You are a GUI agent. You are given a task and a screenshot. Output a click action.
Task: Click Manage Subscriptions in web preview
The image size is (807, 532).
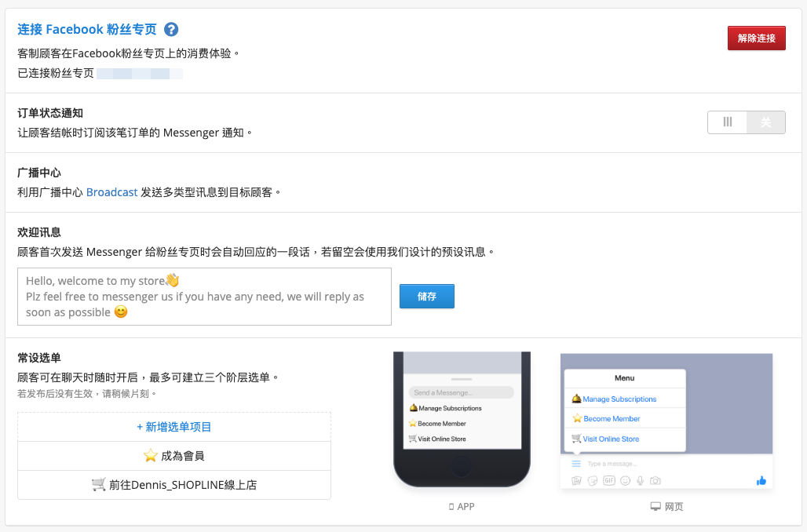619,399
